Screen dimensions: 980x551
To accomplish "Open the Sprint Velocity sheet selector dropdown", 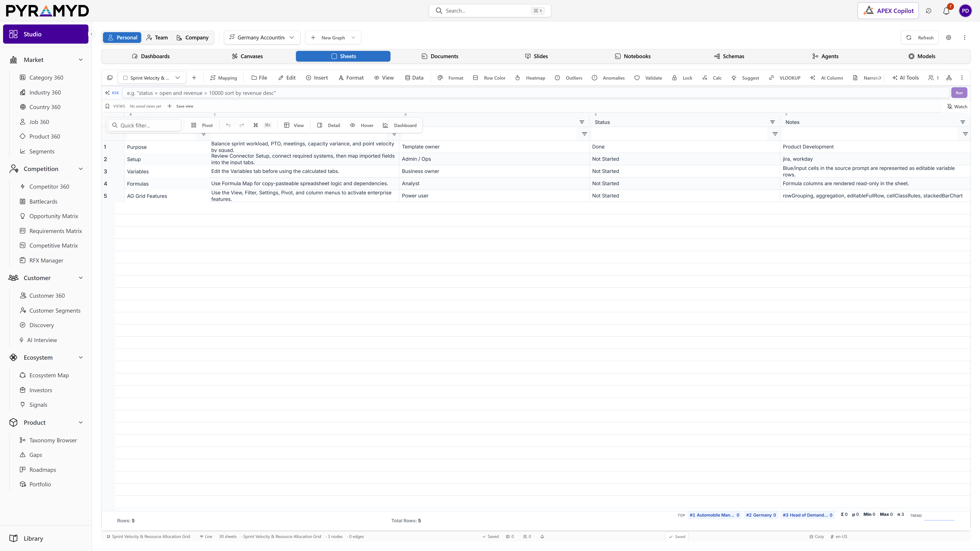I will point(152,78).
